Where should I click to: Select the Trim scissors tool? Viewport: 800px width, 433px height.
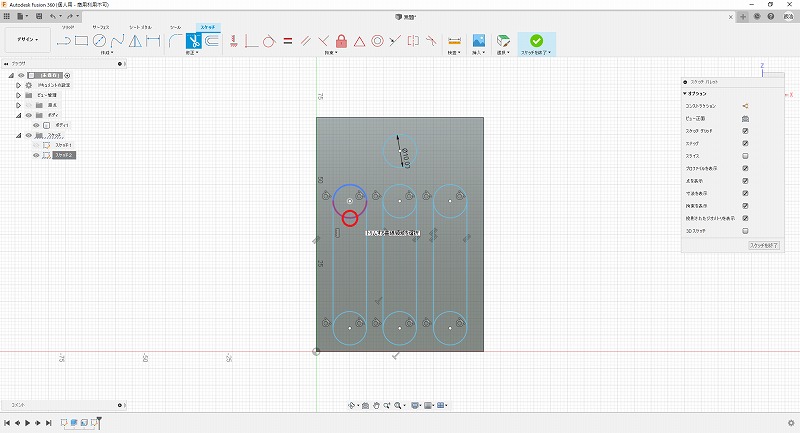(x=194, y=41)
